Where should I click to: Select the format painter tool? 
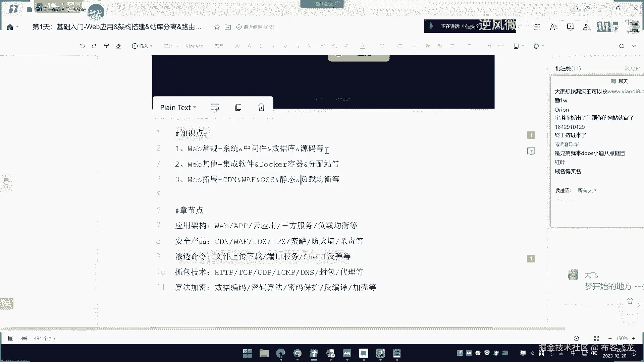[106, 46]
